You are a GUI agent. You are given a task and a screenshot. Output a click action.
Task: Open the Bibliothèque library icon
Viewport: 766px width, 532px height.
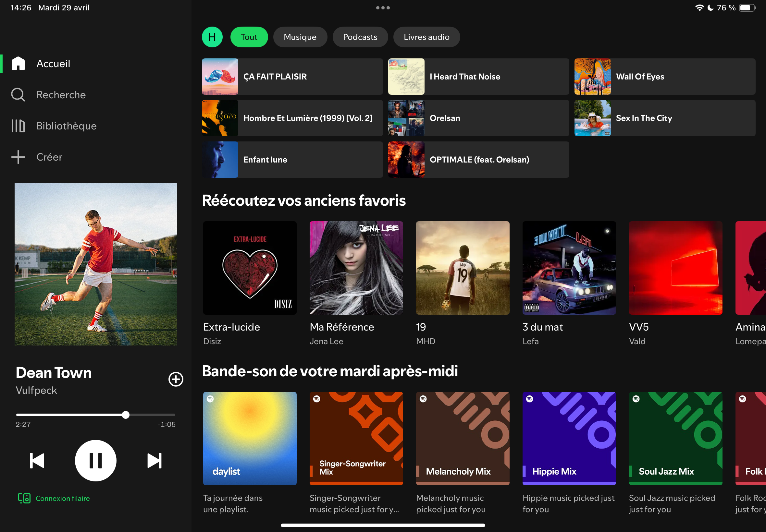pyautogui.click(x=18, y=126)
